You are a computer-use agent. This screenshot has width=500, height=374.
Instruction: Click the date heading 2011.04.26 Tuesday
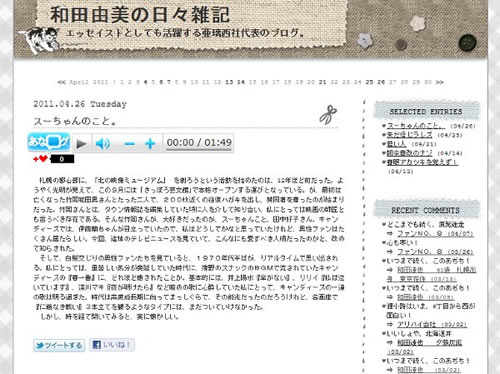tap(80, 104)
